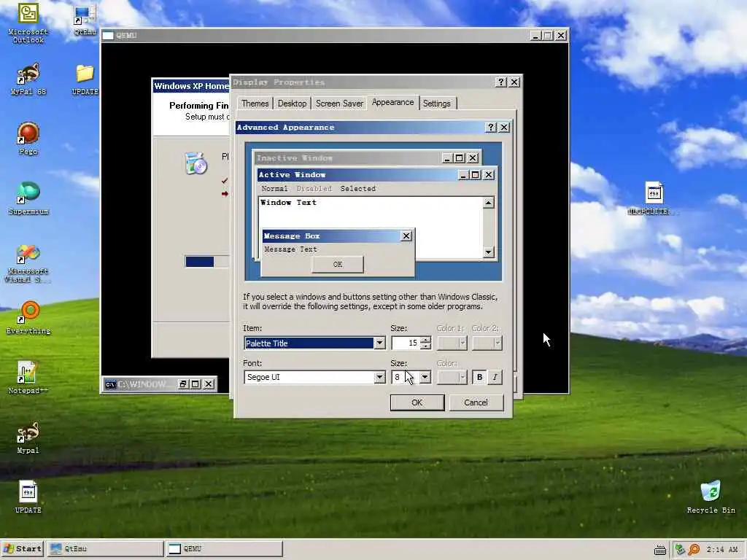Click Cancel in Advanced Appearance
This screenshot has height=560, width=747.
[x=476, y=402]
